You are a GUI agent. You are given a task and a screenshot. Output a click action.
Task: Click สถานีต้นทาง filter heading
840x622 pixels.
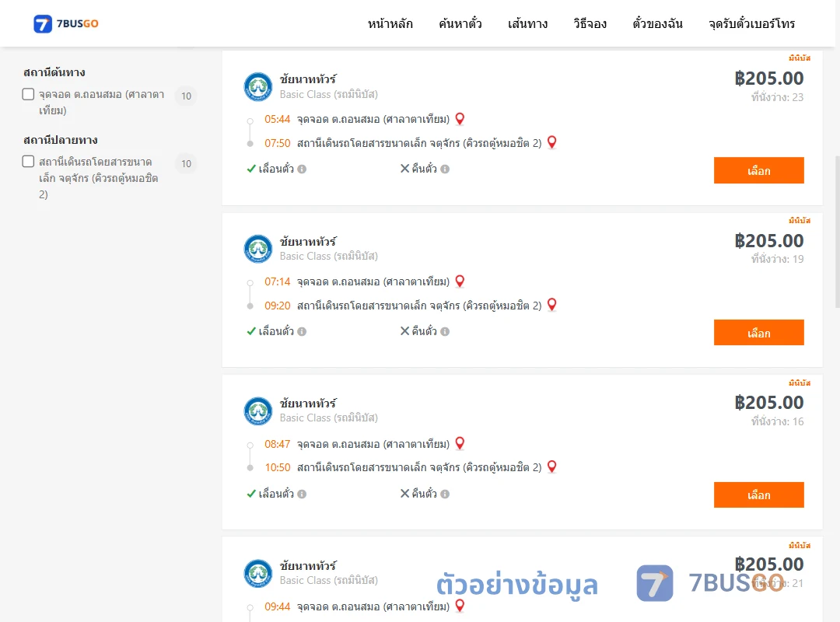(x=54, y=72)
